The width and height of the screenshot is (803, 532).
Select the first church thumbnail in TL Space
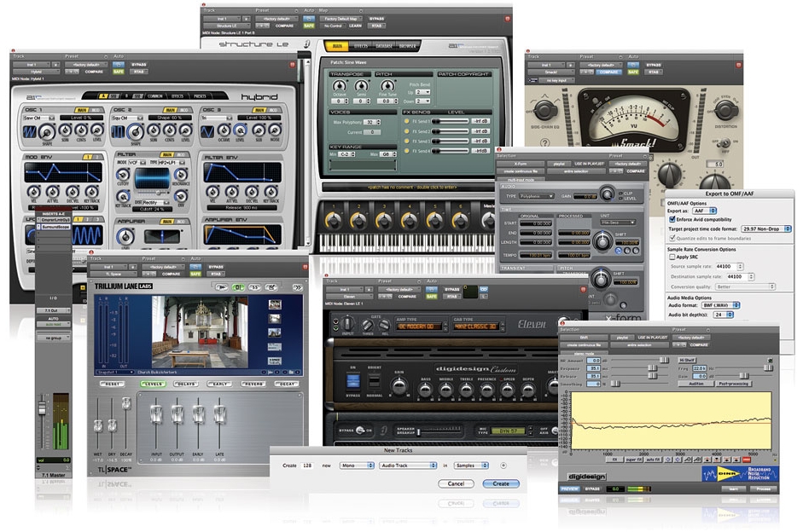coord(275,305)
